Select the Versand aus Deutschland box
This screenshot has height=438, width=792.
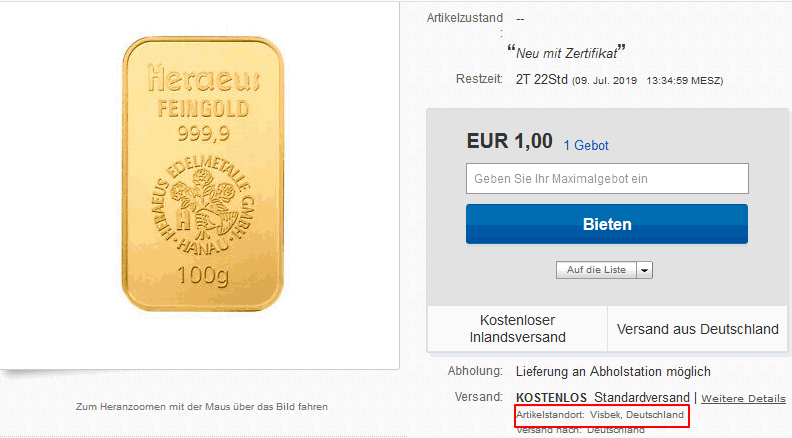click(x=698, y=328)
